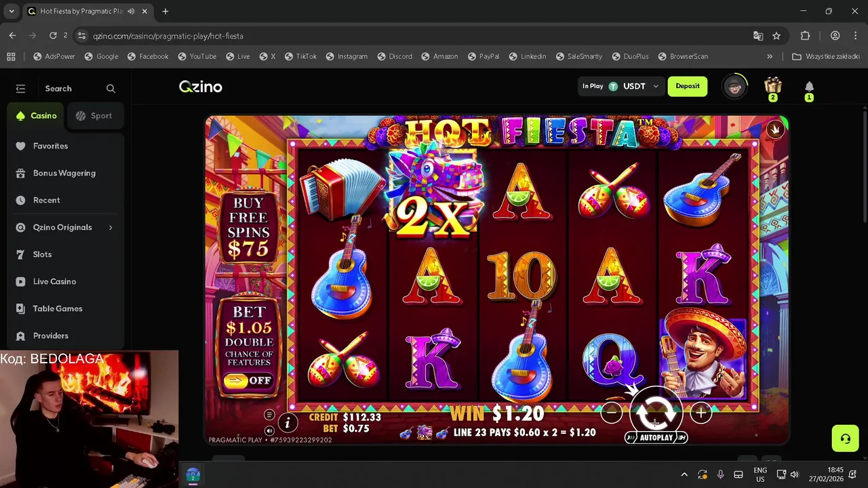The width and height of the screenshot is (868, 488).
Task: Open sidebar search icon
Action: (111, 89)
